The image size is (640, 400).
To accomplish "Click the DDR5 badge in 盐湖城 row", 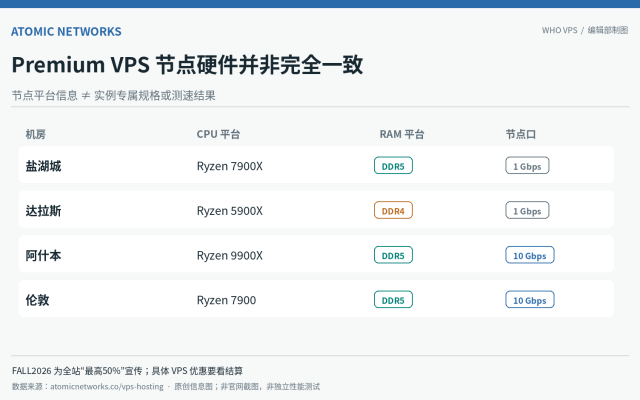I will pos(393,165).
